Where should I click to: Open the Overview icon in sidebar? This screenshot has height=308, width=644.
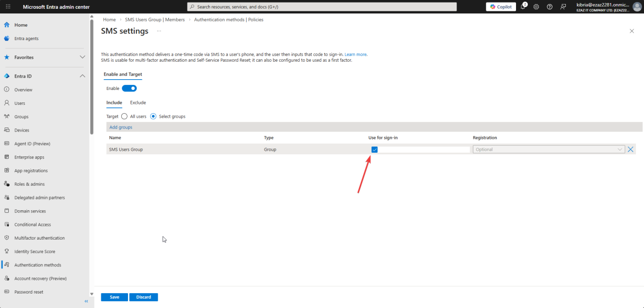(7, 89)
